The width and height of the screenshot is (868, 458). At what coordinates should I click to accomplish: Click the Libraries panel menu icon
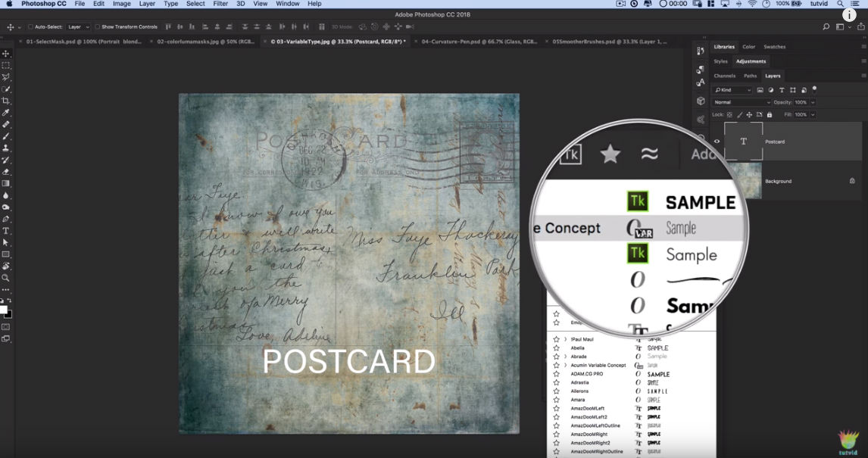pos(863,46)
